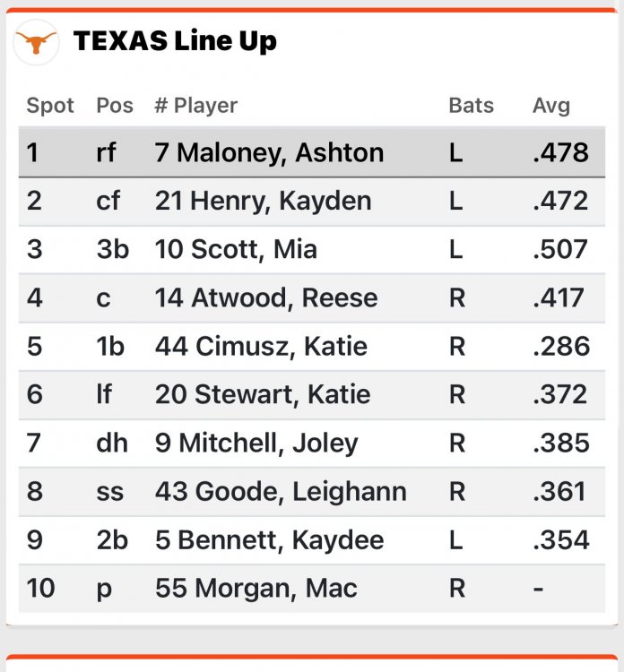The width and height of the screenshot is (624, 672).
Task: Click the .478 average in row one
Action: (560, 152)
